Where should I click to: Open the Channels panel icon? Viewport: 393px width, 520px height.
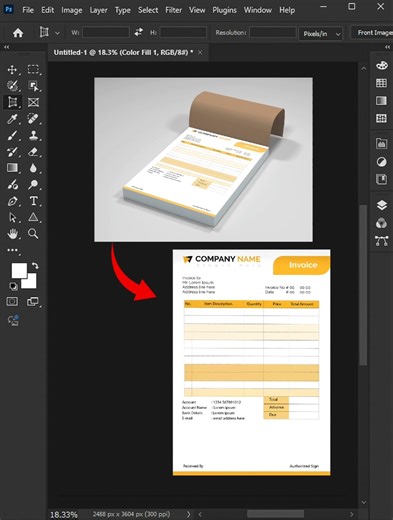click(382, 223)
